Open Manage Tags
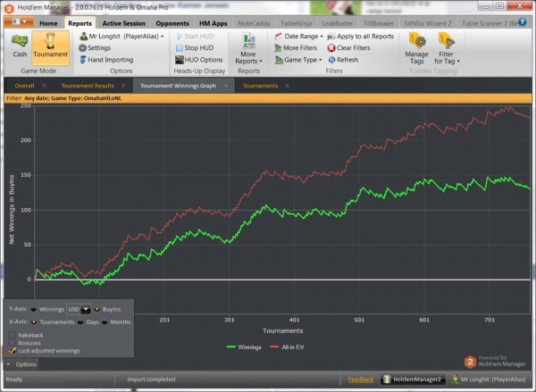 coord(416,48)
